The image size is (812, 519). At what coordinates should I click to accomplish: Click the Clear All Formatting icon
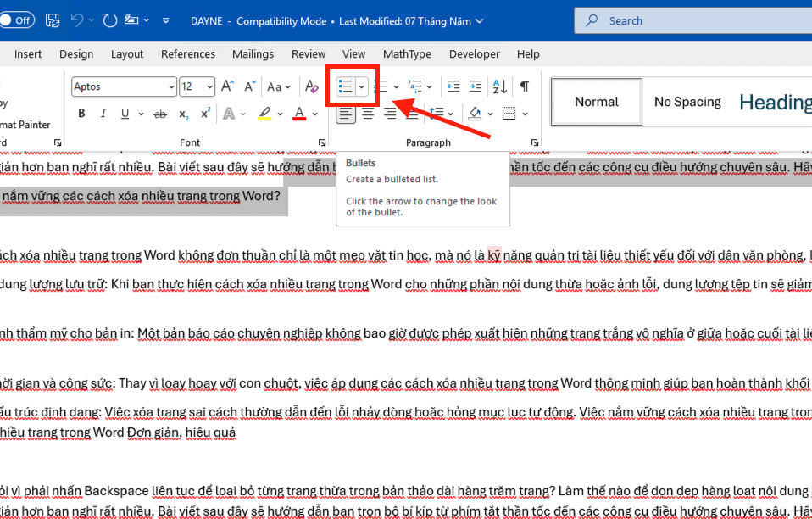pos(312,86)
